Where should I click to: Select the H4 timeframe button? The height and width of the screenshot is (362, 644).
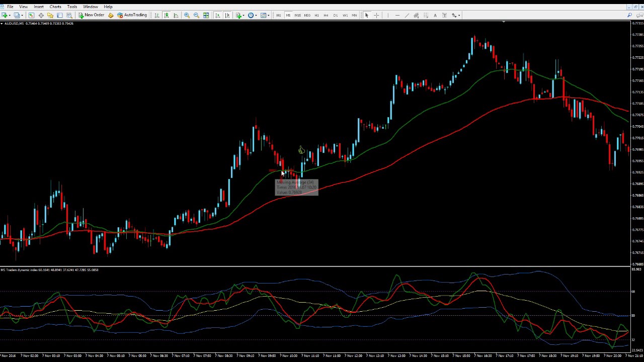click(326, 15)
